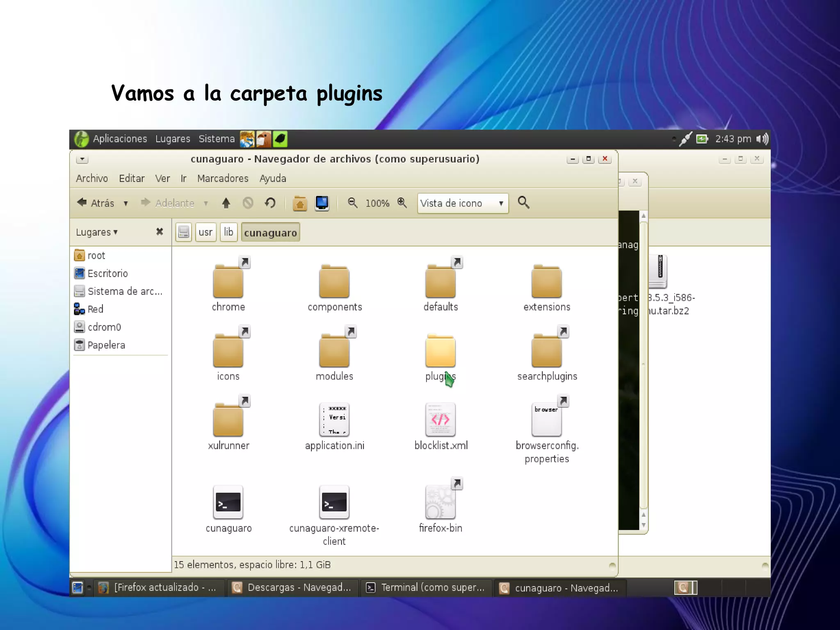
Task: Open the Sistema panel menu
Action: click(x=217, y=139)
